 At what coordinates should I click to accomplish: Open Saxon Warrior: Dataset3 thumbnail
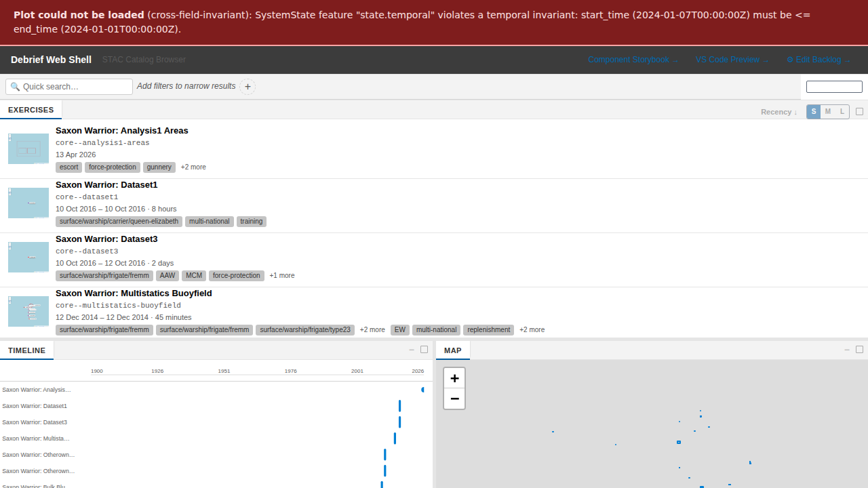(x=28, y=257)
